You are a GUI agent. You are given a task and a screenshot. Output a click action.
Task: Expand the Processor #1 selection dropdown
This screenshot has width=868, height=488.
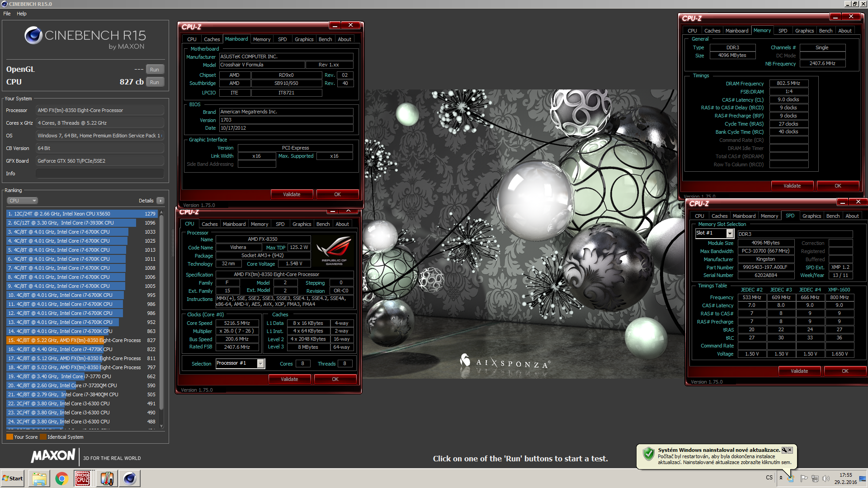click(x=260, y=364)
